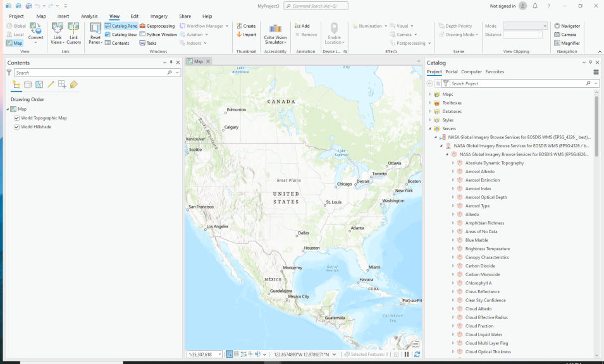Pause map drawing via status bar control
The image size is (604, 364).
coord(407,354)
